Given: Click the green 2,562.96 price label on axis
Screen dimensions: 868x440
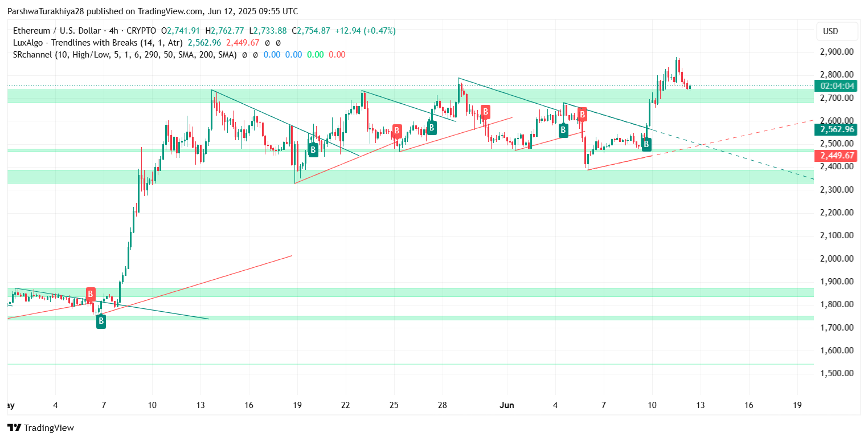Looking at the screenshot, I should (x=837, y=129).
